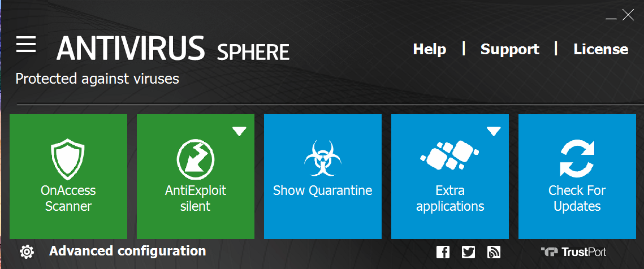Open the hamburger menu
644x269 pixels.
pos(26,44)
